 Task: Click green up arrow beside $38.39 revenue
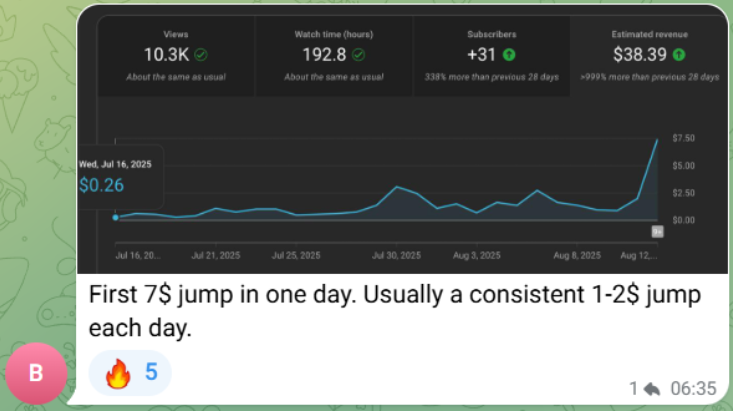(680, 54)
